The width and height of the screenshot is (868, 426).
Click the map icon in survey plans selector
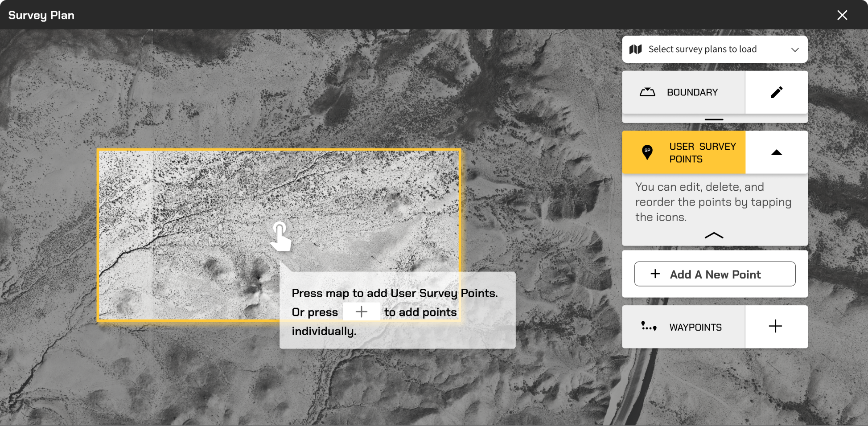pos(635,49)
